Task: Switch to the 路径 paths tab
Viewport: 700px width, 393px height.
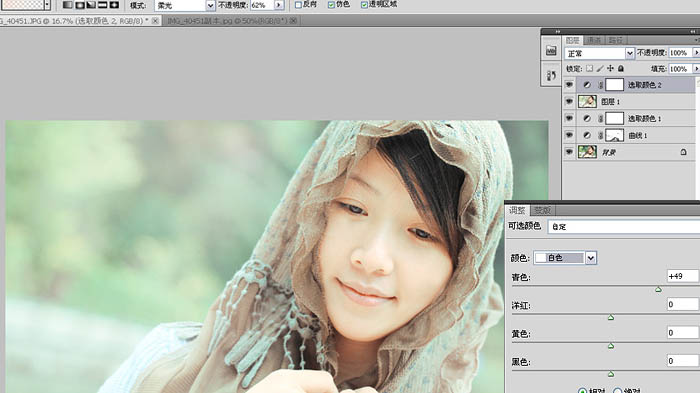Action: click(616, 40)
